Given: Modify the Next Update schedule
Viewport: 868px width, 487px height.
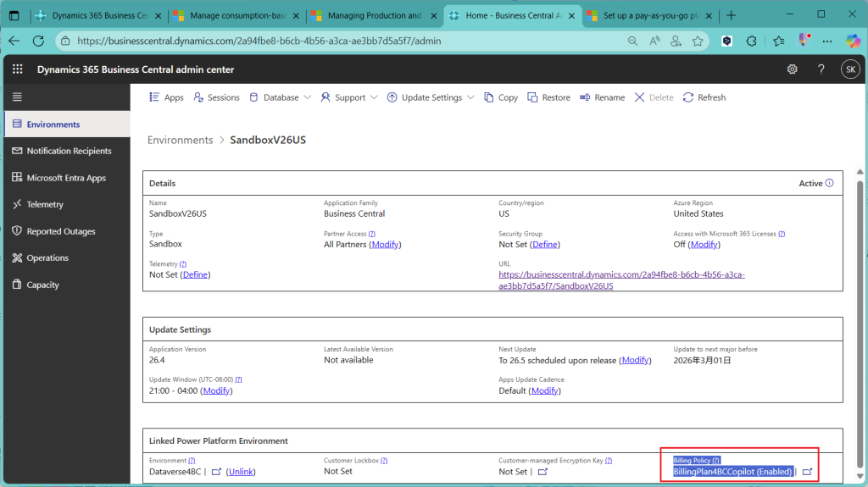Looking at the screenshot, I should click(635, 360).
